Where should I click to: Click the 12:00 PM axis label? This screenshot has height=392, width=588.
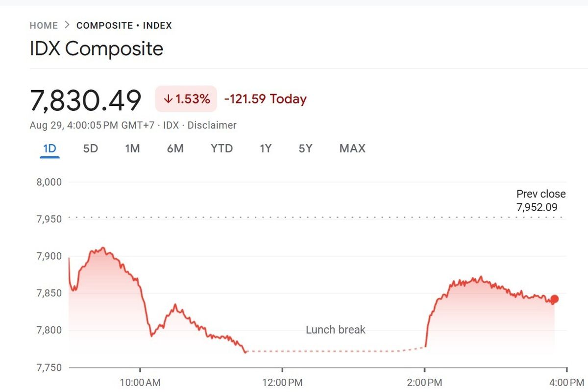(282, 382)
